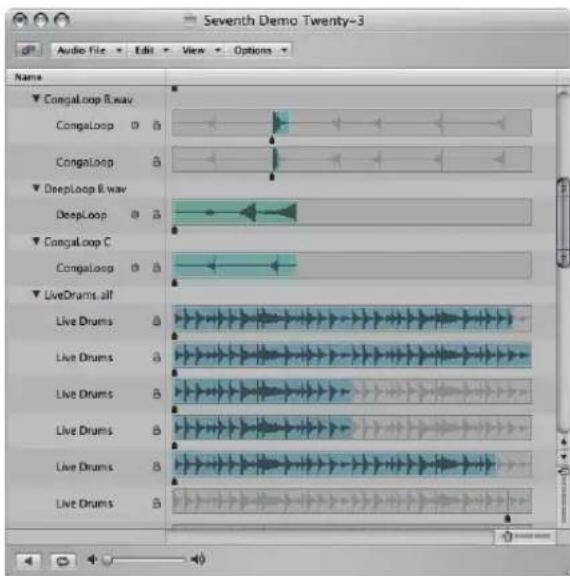Open the Audio File menu
570x576 pixels.
coord(89,50)
